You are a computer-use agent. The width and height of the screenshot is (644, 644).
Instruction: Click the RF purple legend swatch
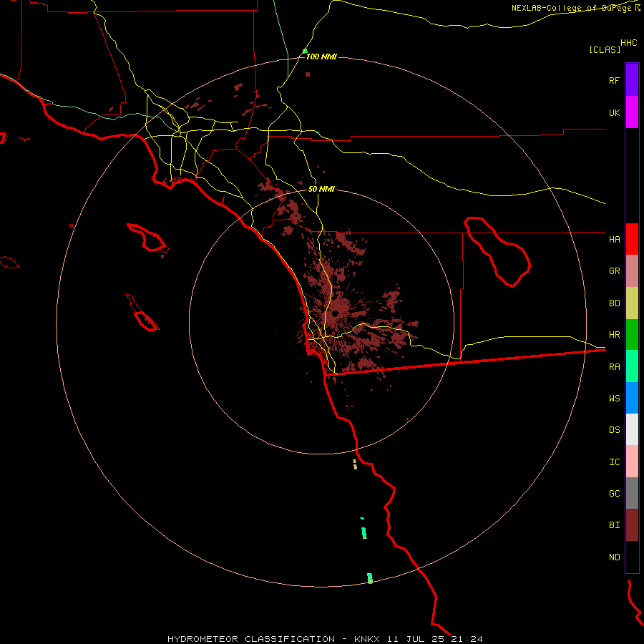pyautogui.click(x=632, y=79)
